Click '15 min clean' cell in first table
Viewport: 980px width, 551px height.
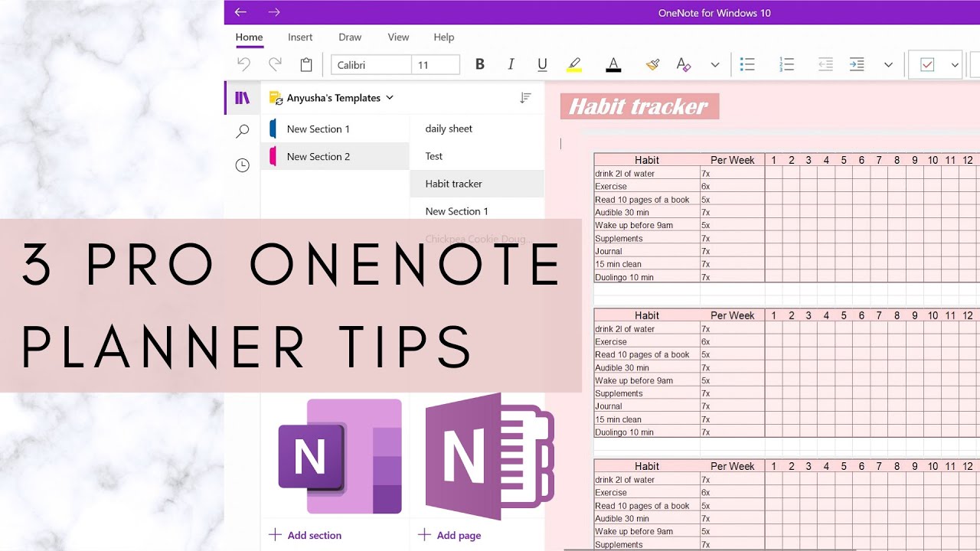(x=647, y=264)
